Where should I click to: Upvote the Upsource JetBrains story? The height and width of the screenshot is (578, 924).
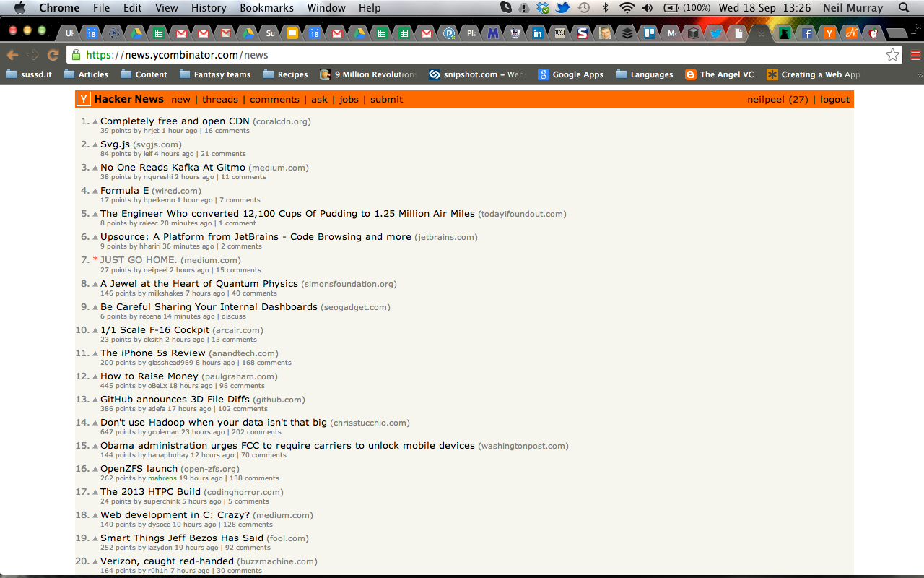(x=95, y=237)
